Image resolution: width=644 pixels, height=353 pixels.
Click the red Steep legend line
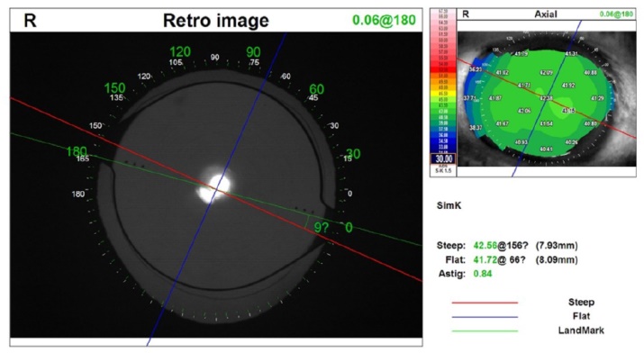pyautogui.click(x=485, y=303)
